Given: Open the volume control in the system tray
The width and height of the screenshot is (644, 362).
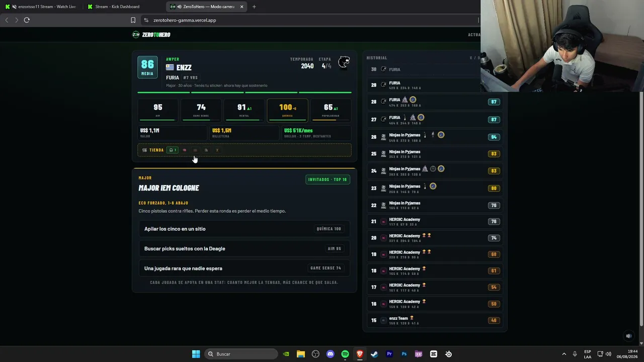Looking at the screenshot, I should point(608,354).
